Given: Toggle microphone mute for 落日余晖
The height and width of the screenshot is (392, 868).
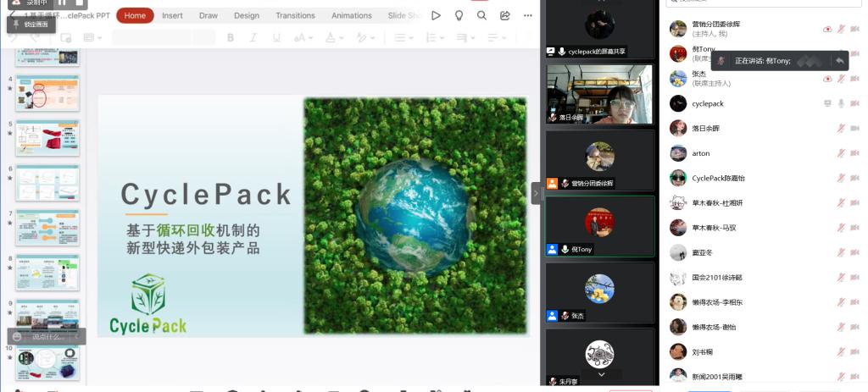Looking at the screenshot, I should point(841,129).
